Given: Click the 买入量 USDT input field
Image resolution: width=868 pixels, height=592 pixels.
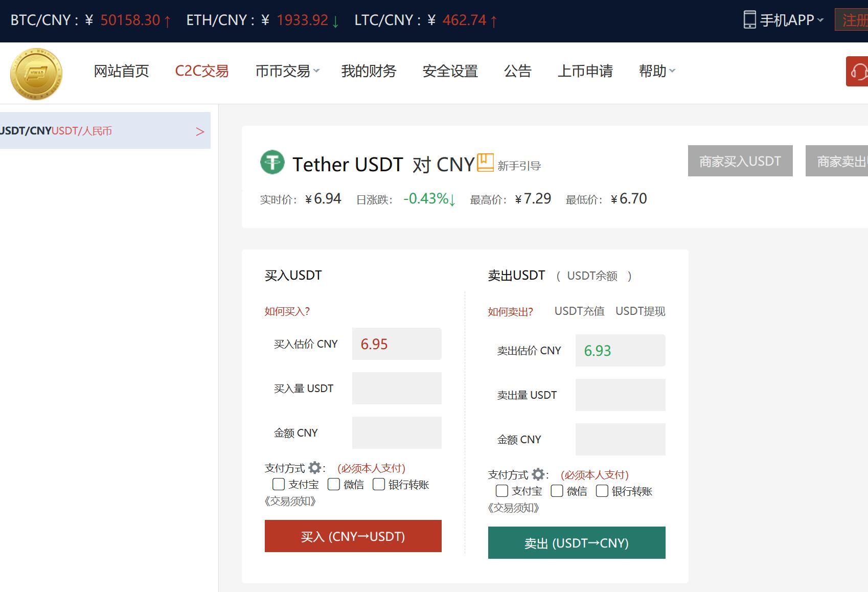Looking at the screenshot, I should [397, 388].
